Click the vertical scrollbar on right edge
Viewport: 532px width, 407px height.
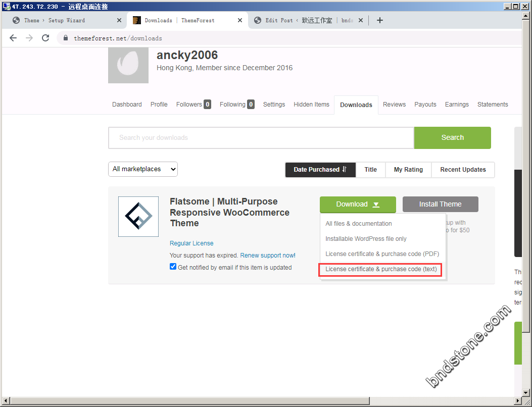pos(525,176)
